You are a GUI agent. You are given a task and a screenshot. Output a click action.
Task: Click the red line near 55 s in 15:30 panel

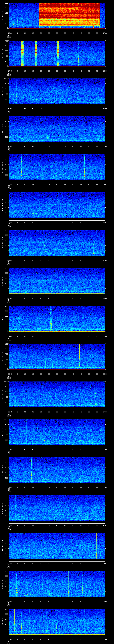click(96, 546)
